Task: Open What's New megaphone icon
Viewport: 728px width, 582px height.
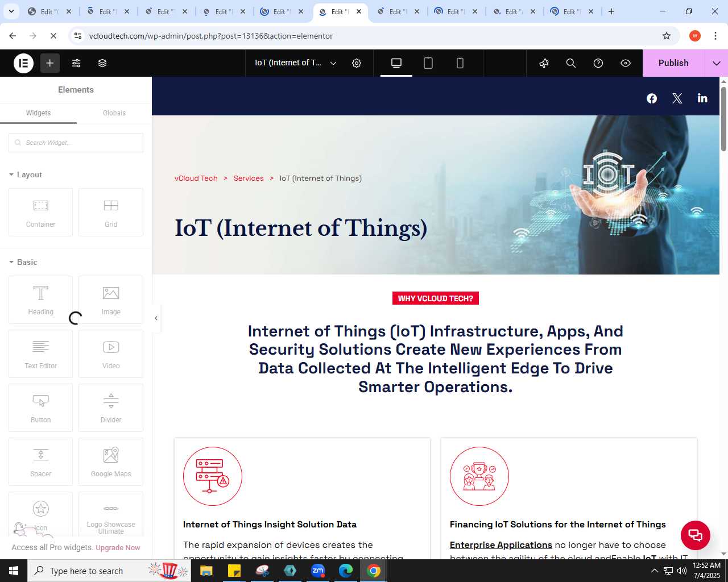Action: click(544, 63)
